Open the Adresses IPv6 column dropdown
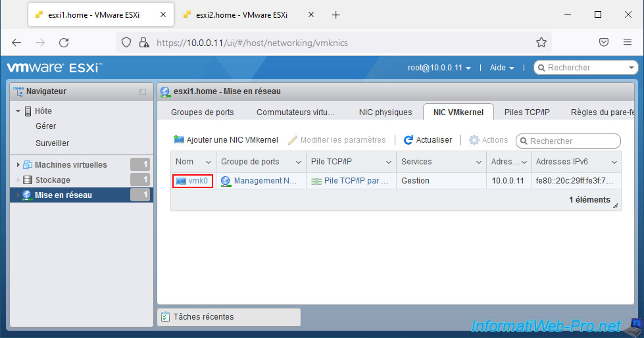The height and width of the screenshot is (338, 644). (x=614, y=162)
